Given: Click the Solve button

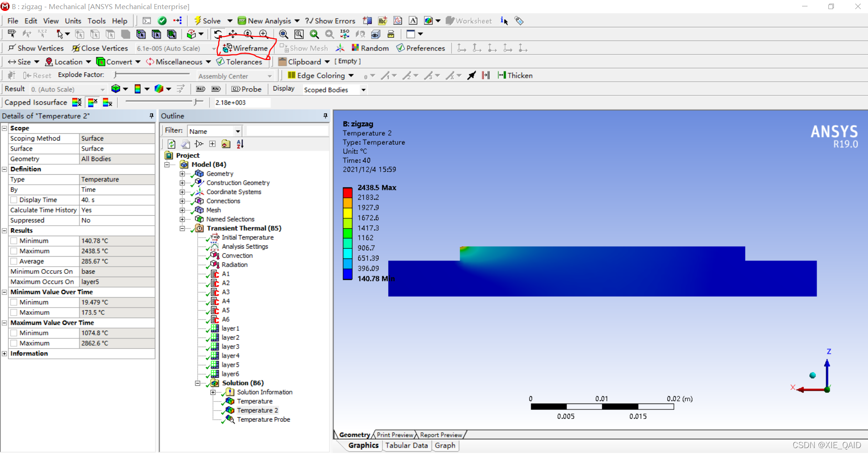Looking at the screenshot, I should point(208,21).
